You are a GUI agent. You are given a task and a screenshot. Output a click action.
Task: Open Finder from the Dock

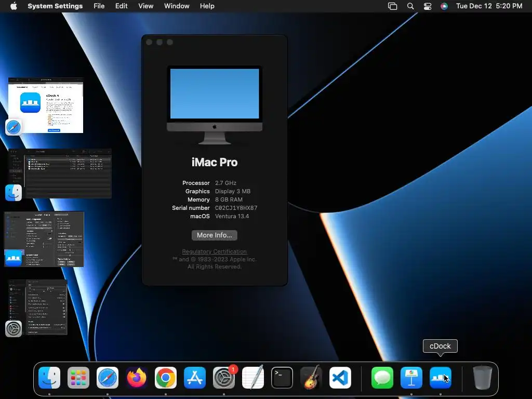pos(49,378)
